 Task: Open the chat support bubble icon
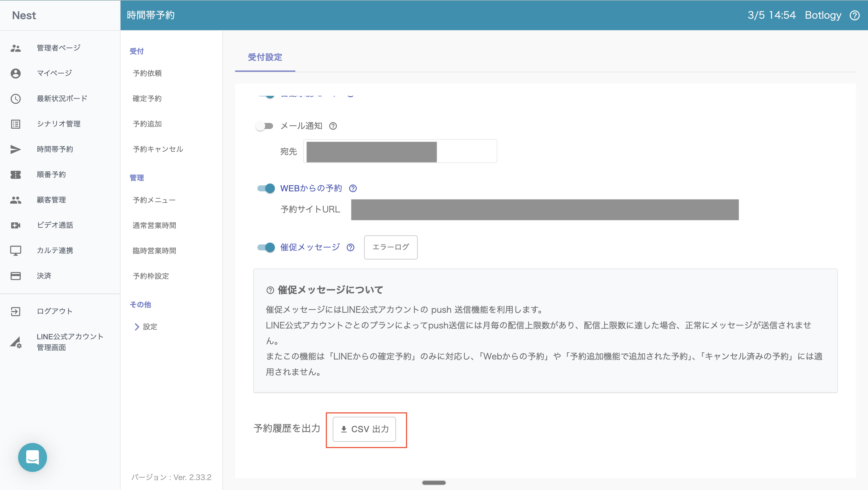tap(32, 457)
